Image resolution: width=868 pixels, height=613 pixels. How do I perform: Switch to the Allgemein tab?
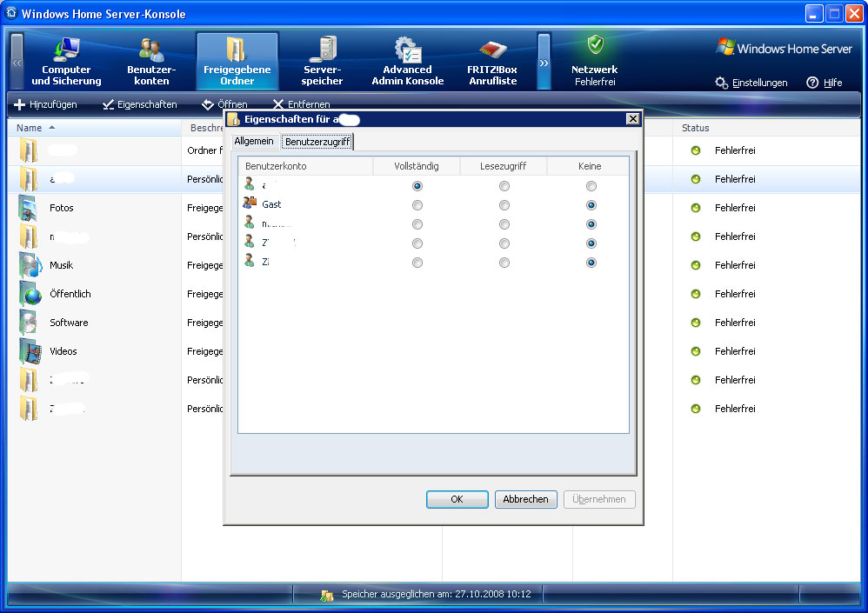(254, 141)
